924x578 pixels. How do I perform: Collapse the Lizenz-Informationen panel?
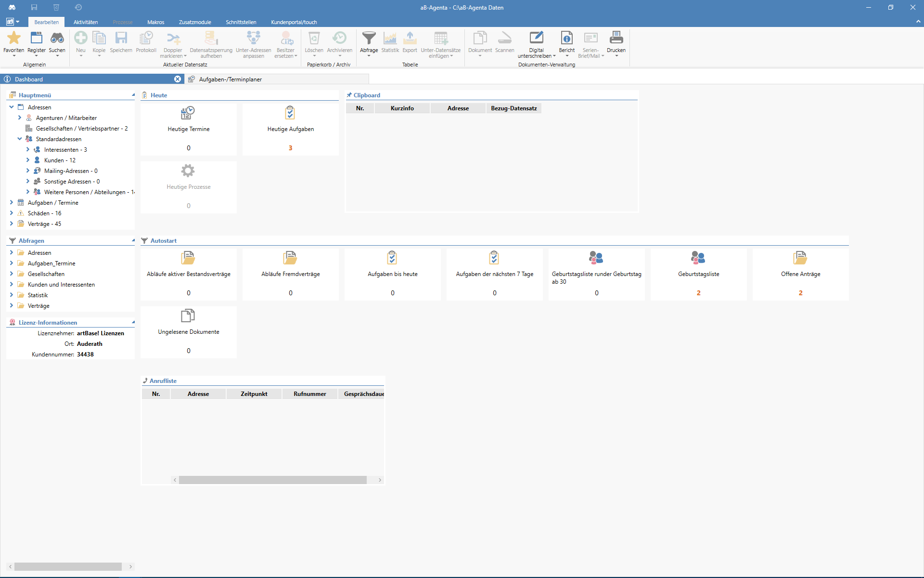tap(133, 322)
